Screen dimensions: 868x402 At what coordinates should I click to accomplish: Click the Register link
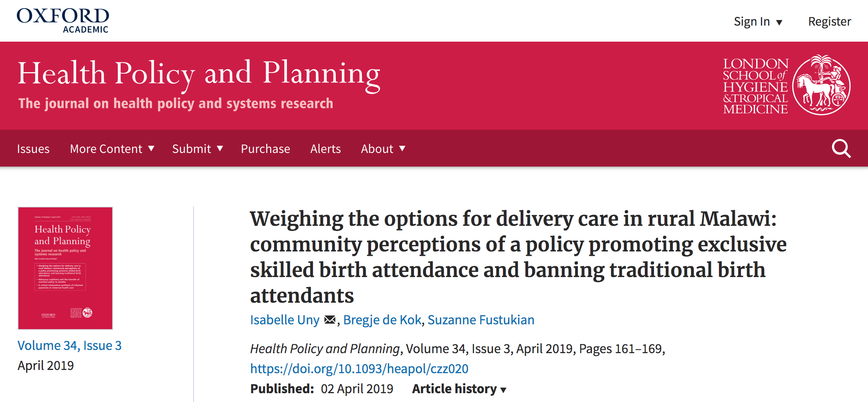coord(829,22)
